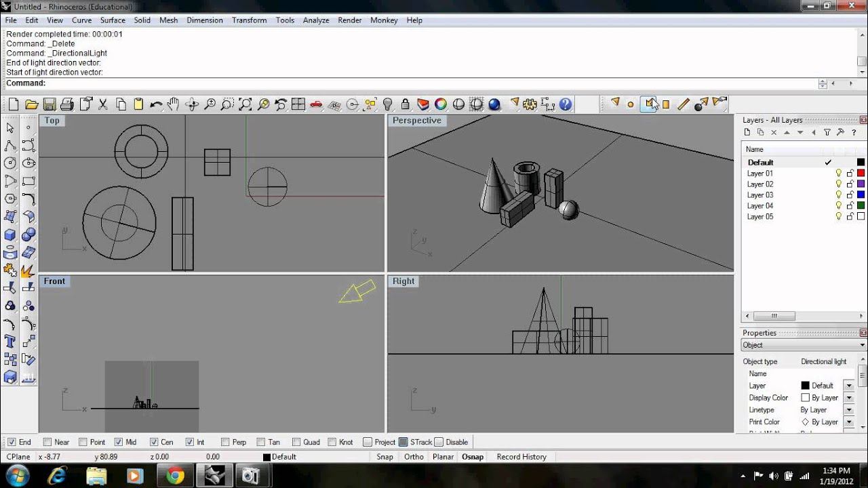Image resolution: width=868 pixels, height=488 pixels.
Task: Open the Display Color dropdown
Action: 848,398
